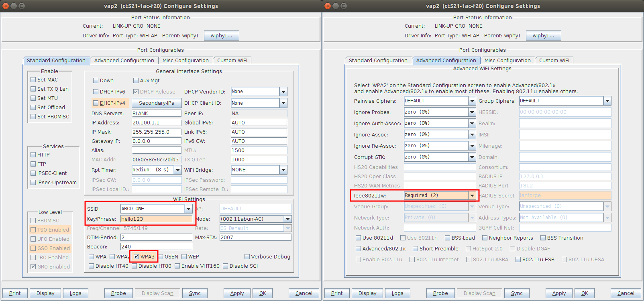Click wiphy1... button in right window

544,36
